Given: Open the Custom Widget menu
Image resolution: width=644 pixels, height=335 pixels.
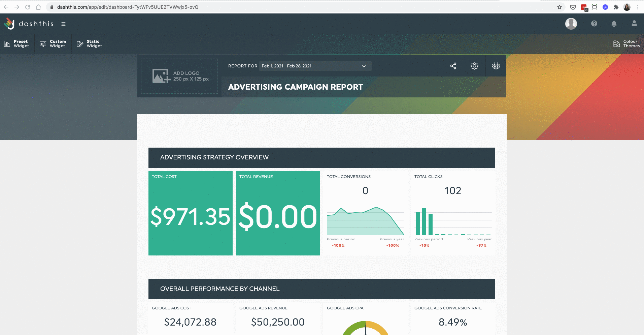Looking at the screenshot, I should [x=53, y=44].
